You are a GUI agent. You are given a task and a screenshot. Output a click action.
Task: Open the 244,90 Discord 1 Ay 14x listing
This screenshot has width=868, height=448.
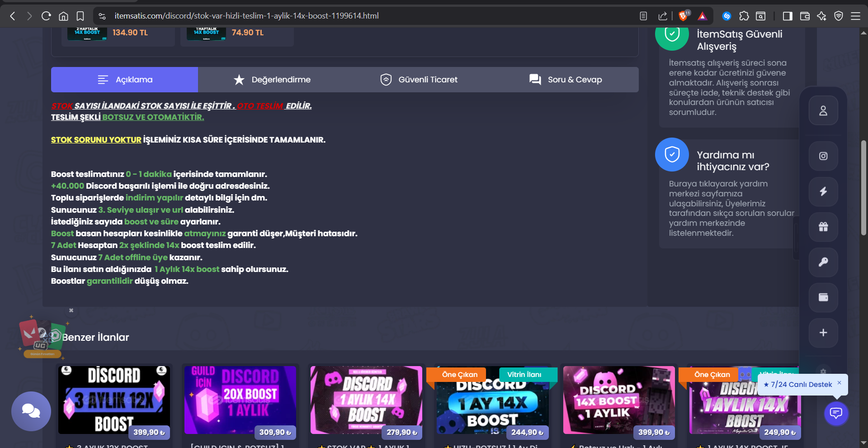coord(492,400)
